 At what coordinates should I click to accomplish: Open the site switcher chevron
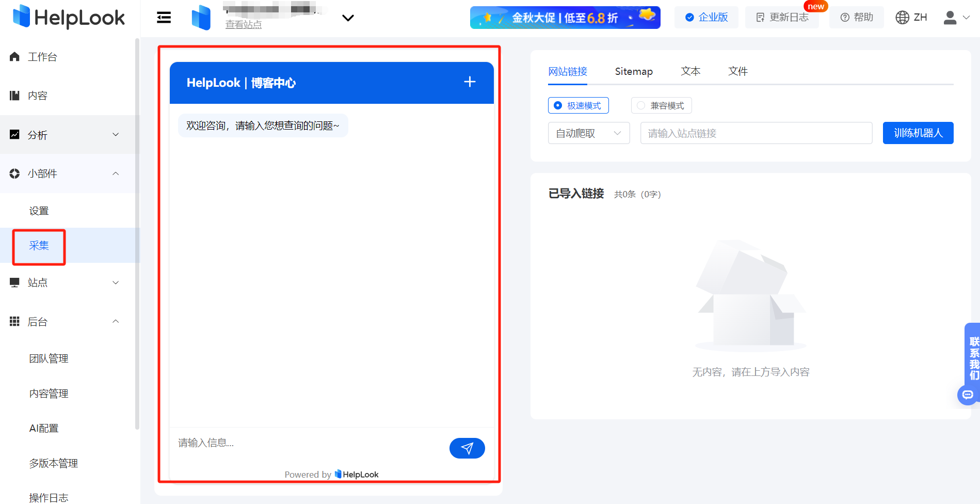tap(348, 18)
